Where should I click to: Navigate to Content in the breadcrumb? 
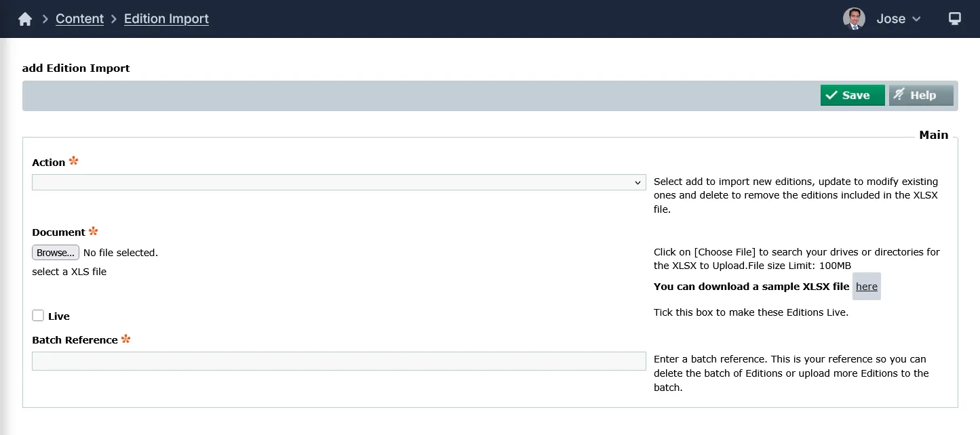[79, 19]
